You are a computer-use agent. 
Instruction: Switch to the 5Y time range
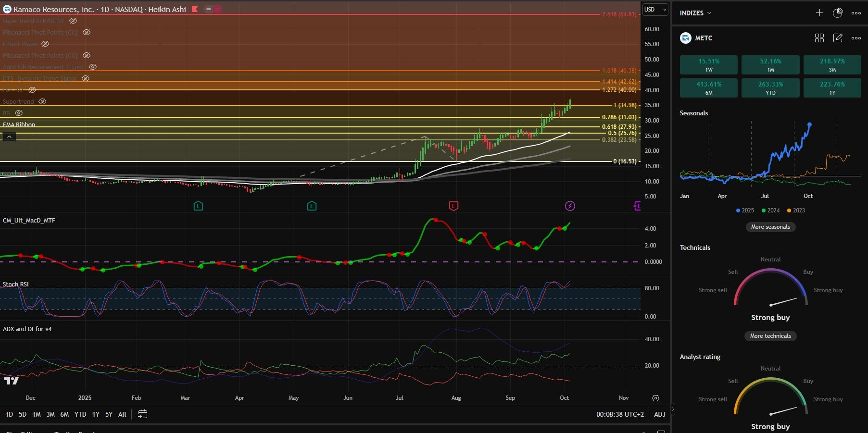tap(109, 414)
